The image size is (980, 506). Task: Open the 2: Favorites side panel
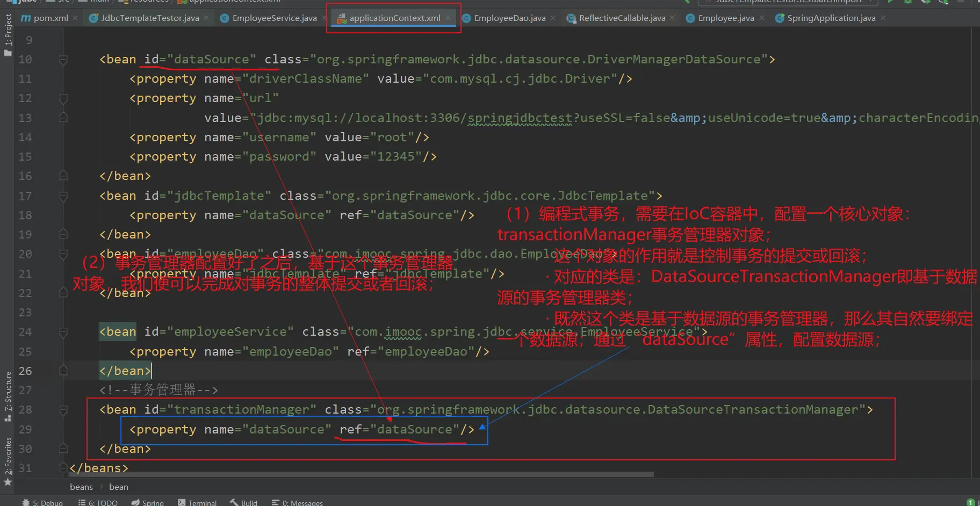coord(8,462)
